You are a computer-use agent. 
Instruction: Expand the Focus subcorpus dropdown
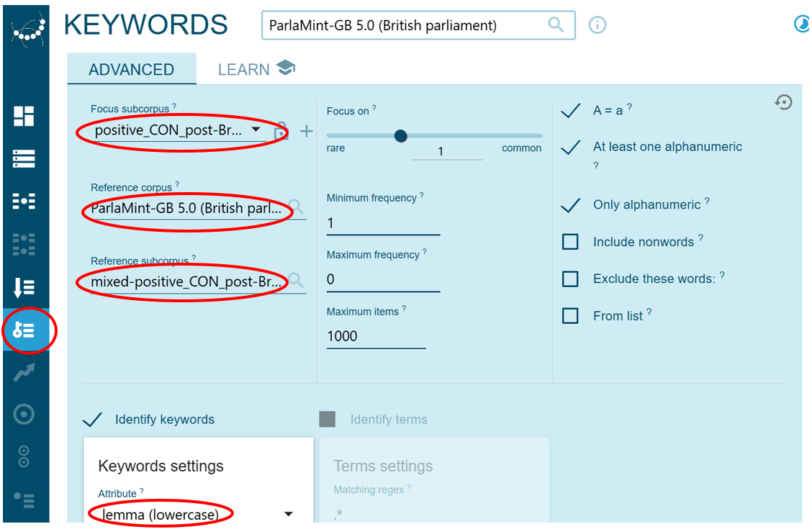point(256,130)
